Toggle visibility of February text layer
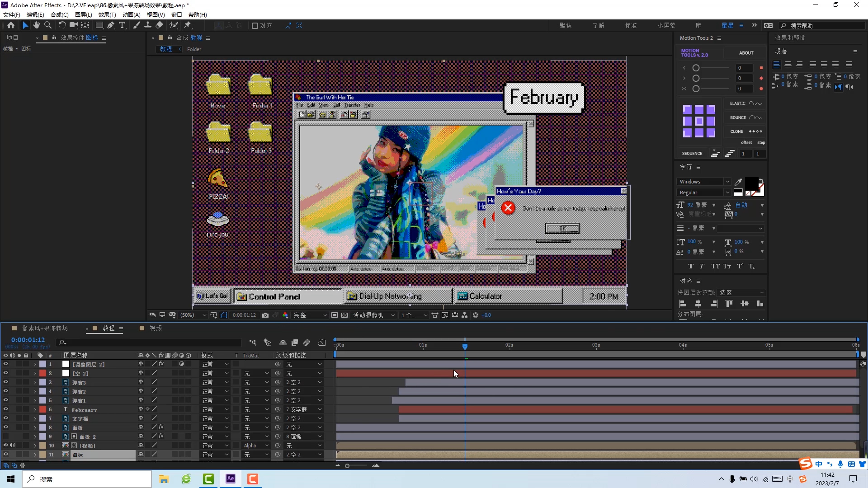Viewport: 868px width, 488px height. (6, 409)
